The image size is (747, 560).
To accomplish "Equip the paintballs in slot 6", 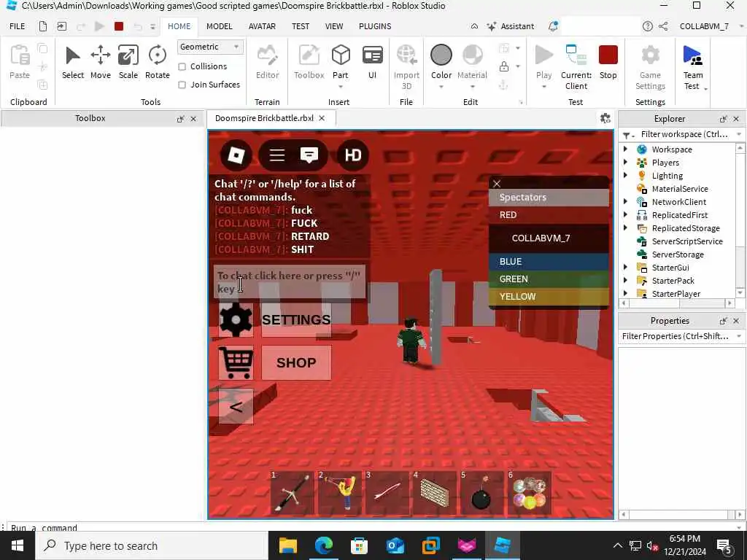I will (530, 493).
